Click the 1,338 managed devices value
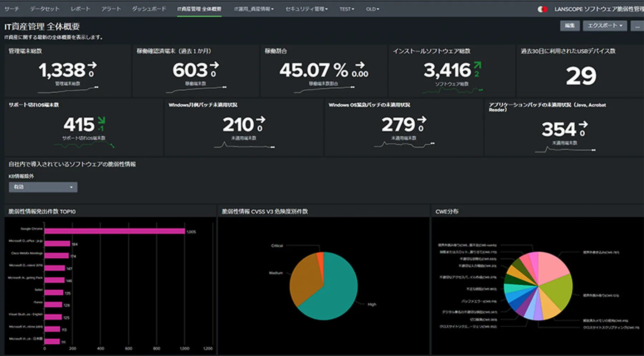Image resolution: width=644 pixels, height=356 pixels. tap(62, 70)
